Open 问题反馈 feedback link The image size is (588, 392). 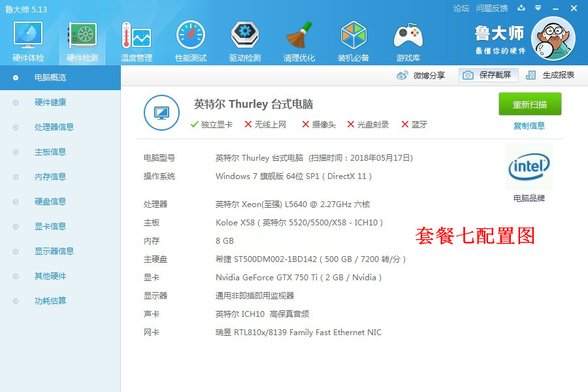point(492,8)
